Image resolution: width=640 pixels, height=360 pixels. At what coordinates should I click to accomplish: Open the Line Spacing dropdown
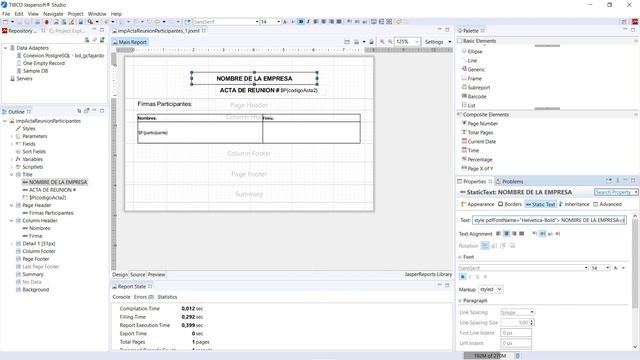pyautogui.click(x=517, y=312)
